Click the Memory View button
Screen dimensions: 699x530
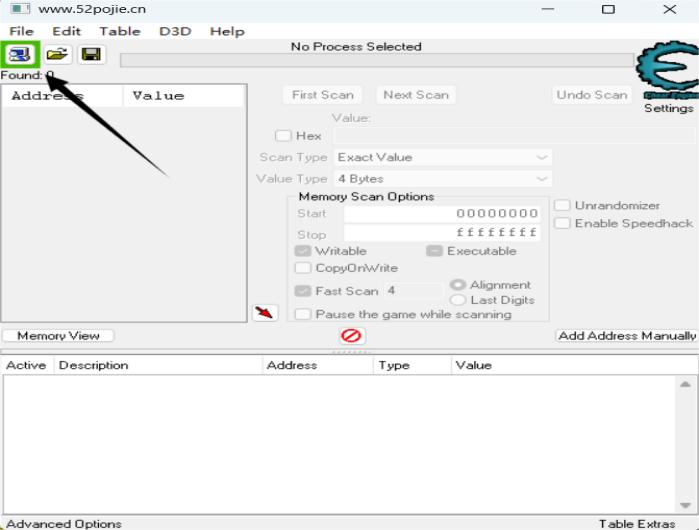(58, 336)
